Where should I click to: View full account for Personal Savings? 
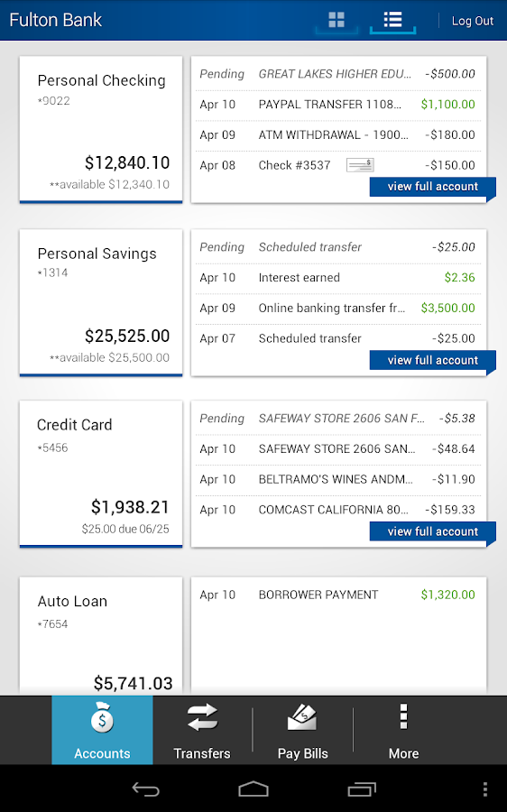pyautogui.click(x=432, y=360)
